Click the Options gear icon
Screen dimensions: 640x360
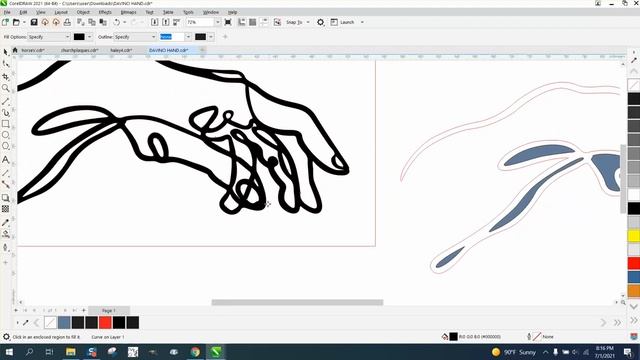320,22
